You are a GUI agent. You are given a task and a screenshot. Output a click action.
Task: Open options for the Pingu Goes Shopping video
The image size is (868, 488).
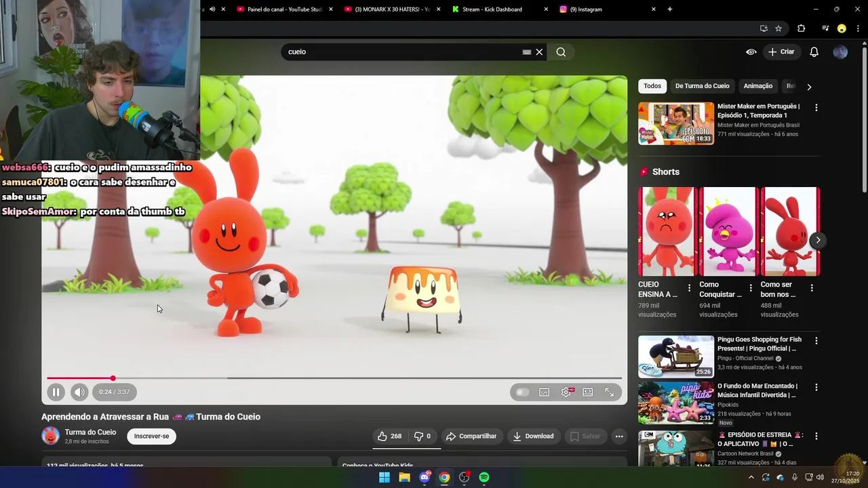(x=816, y=341)
